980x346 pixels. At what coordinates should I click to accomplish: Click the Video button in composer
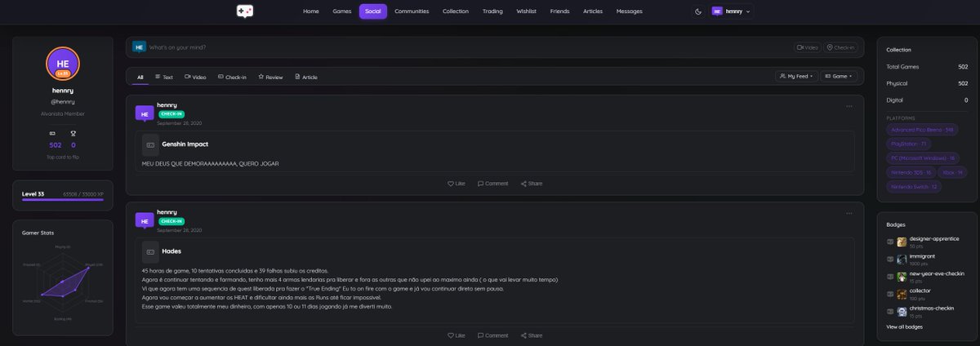pyautogui.click(x=808, y=47)
